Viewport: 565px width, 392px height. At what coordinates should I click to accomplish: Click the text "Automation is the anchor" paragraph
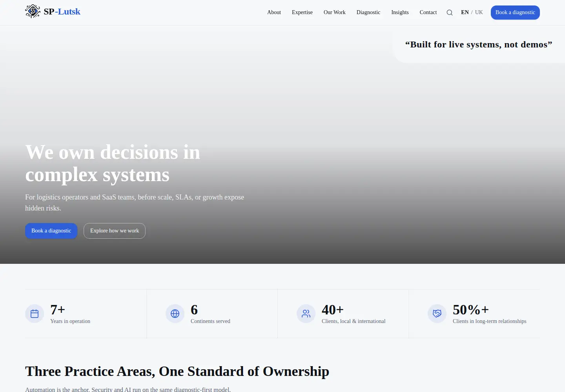coord(128,389)
